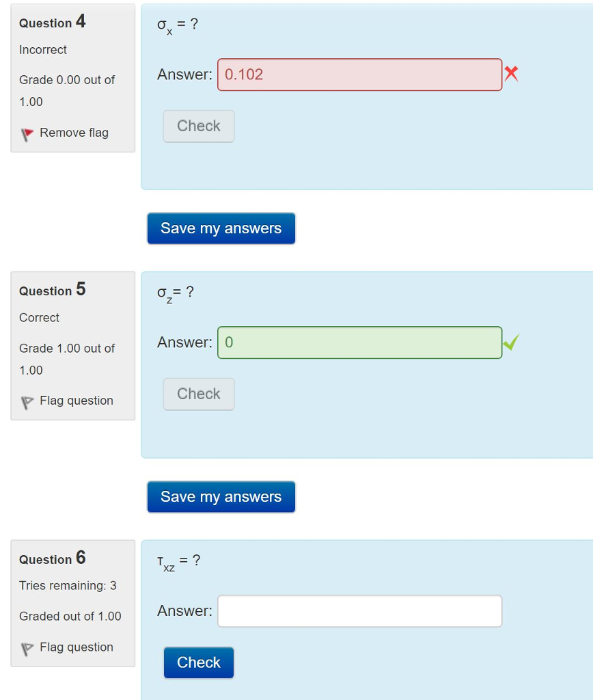Click 'Save my answers' below Question 4
Screen dimensions: 593x700
tap(221, 228)
